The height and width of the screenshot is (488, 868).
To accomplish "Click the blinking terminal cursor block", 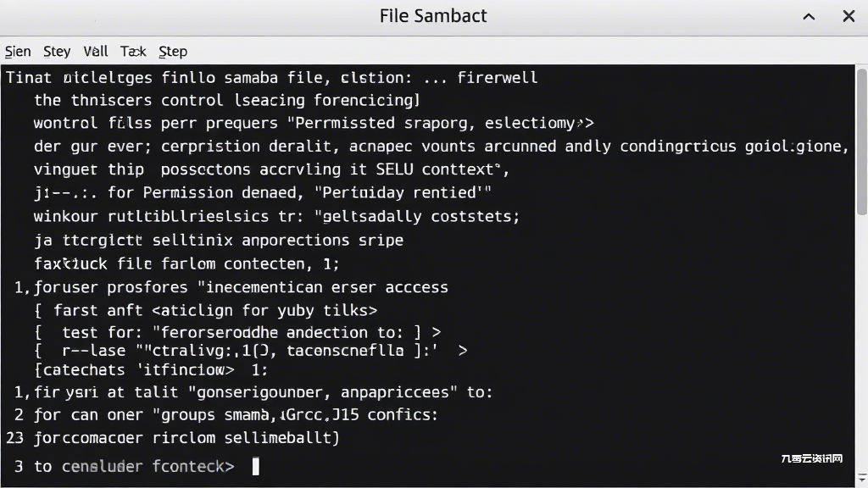I will click(255, 467).
